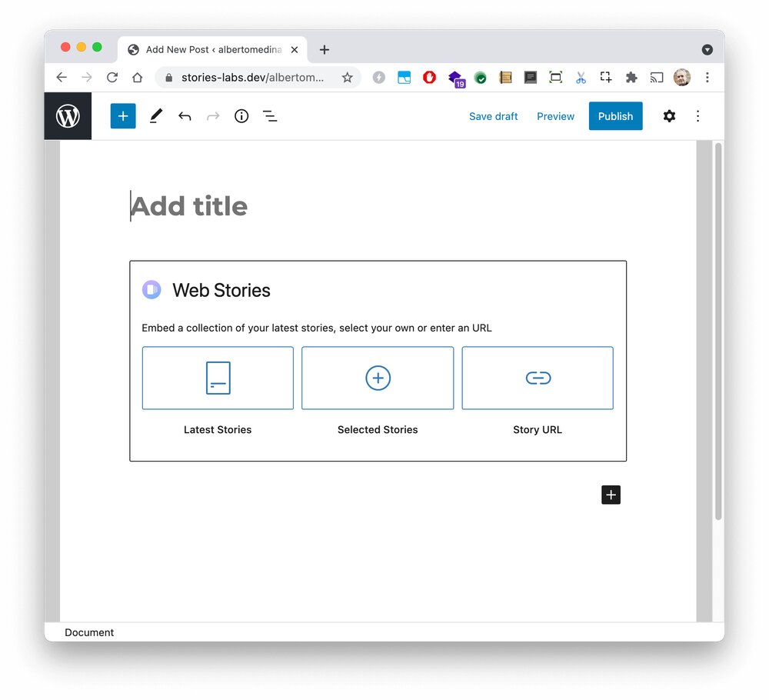
Task: Undo the last editor action
Action: tap(185, 116)
